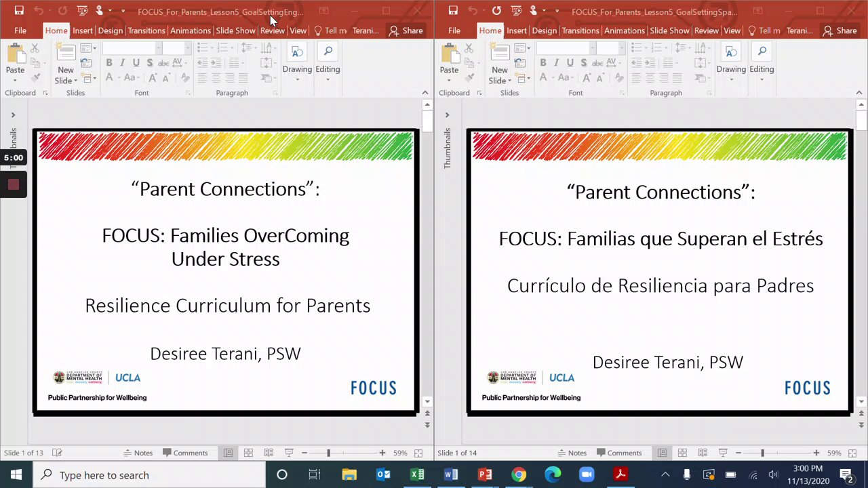Expand Thumbnails pane in Spanish window

click(447, 115)
